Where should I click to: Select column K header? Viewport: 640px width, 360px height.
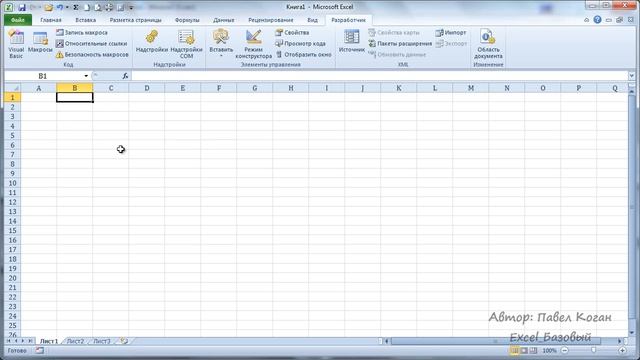pos(398,88)
